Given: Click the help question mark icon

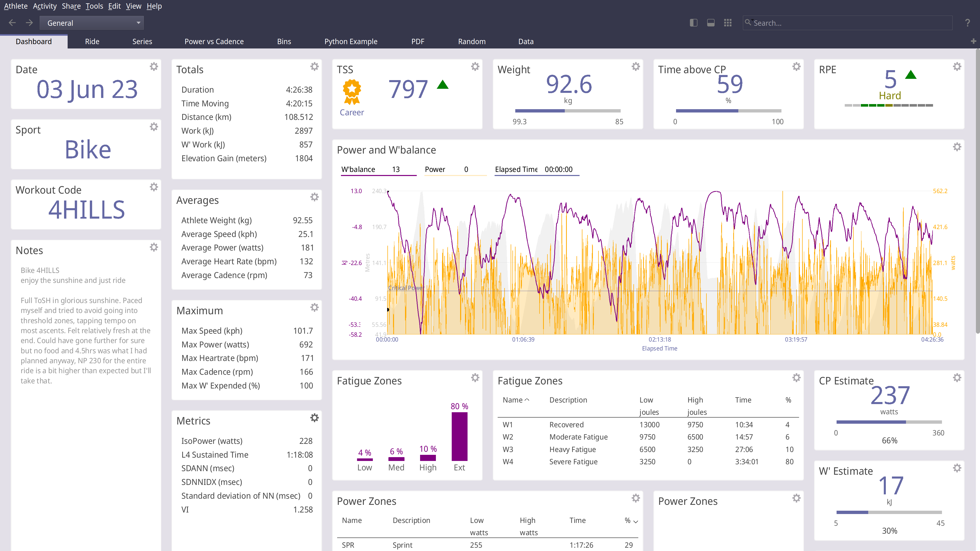Looking at the screenshot, I should point(967,23).
